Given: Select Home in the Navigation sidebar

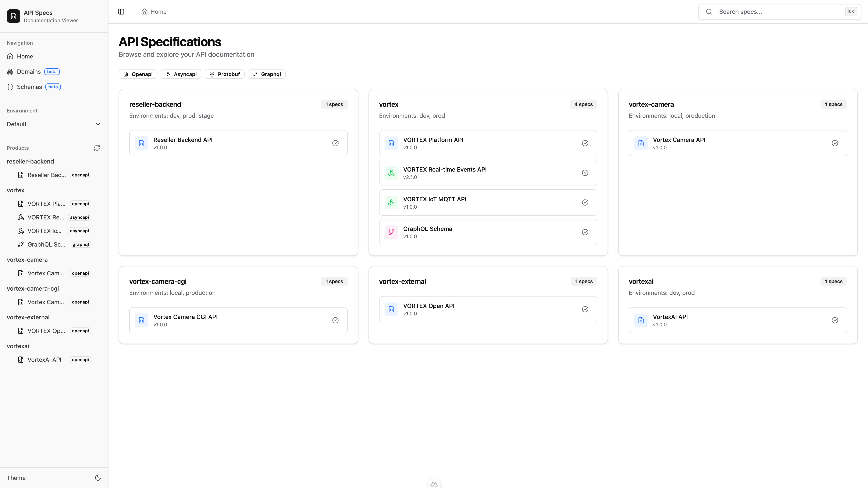Looking at the screenshot, I should pos(25,56).
